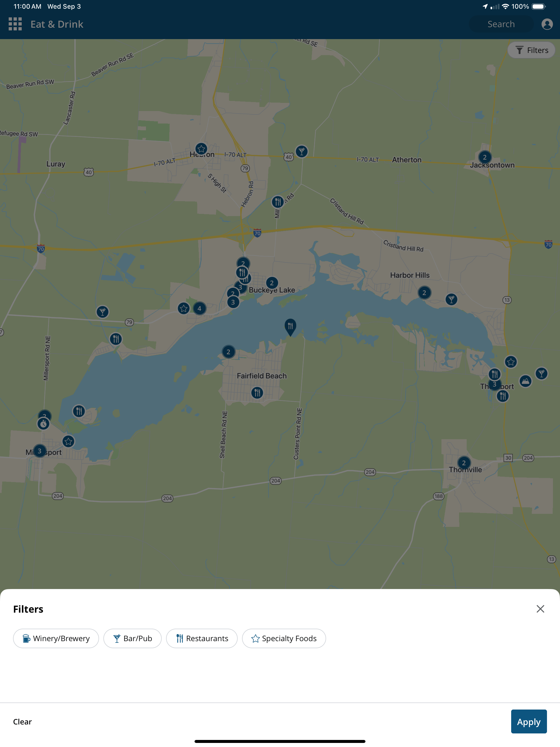Select the restaurant marker below Thornport label

point(502,396)
